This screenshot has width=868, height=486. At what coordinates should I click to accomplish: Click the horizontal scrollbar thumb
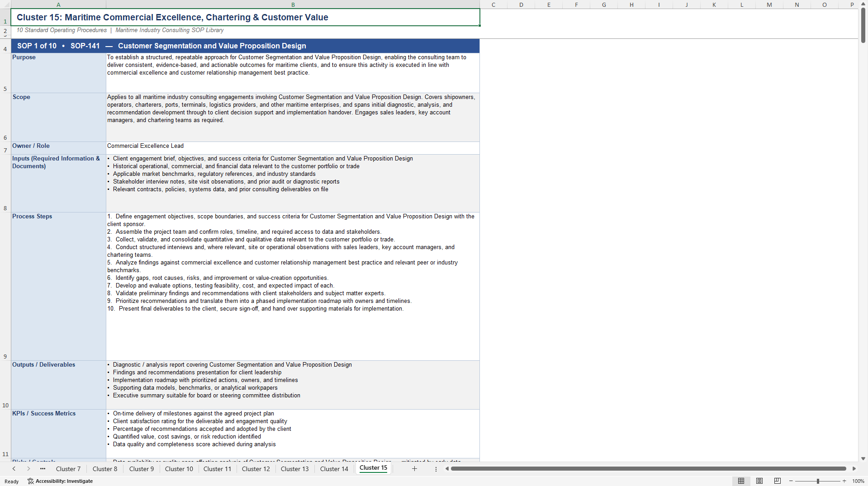(648, 469)
